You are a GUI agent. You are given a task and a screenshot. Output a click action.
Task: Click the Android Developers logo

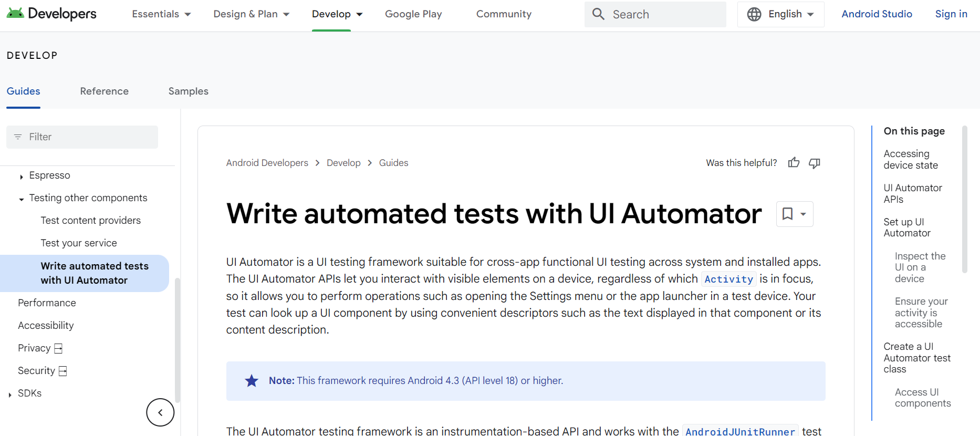[51, 14]
